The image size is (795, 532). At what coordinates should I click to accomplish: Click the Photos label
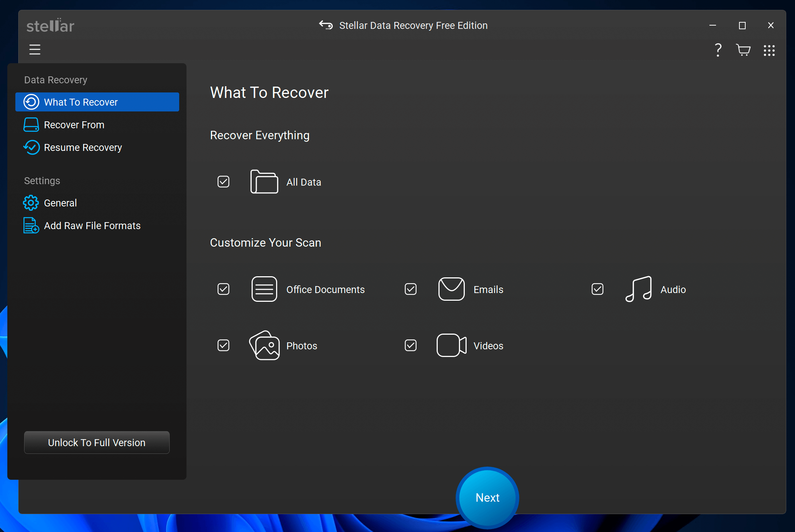(302, 346)
